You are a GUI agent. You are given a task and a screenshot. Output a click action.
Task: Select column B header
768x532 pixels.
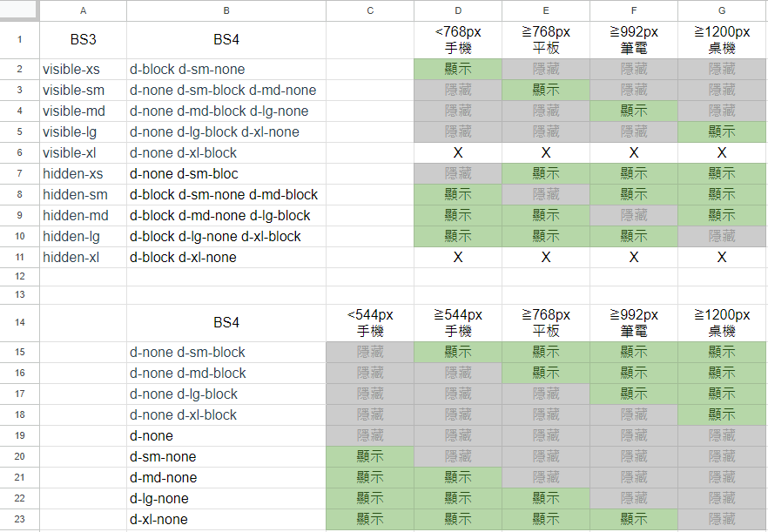pos(226,10)
